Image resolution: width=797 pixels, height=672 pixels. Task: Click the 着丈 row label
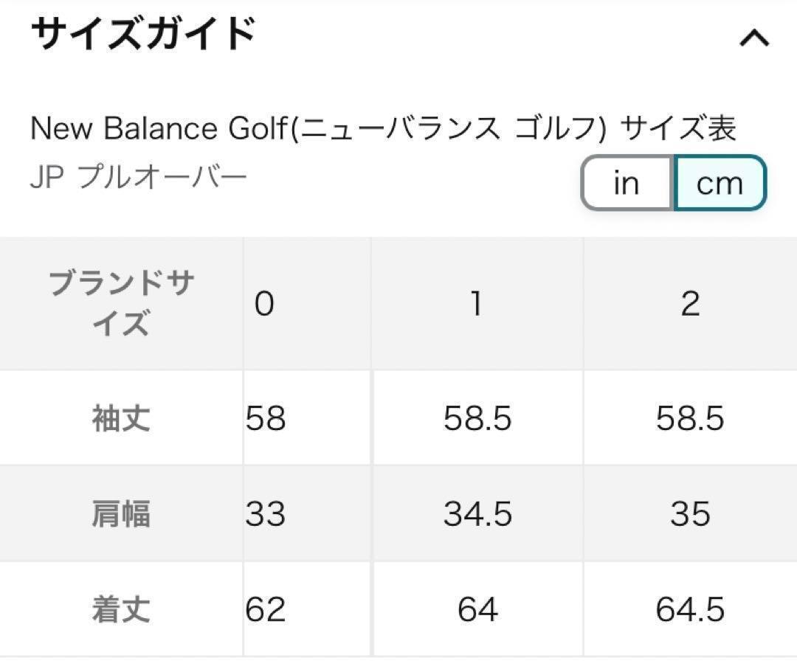tap(121, 609)
